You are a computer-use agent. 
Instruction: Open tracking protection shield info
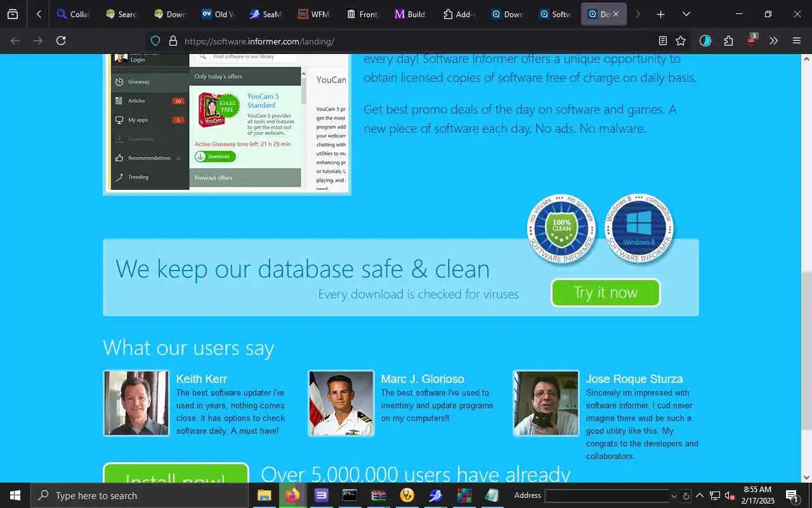pos(155,41)
